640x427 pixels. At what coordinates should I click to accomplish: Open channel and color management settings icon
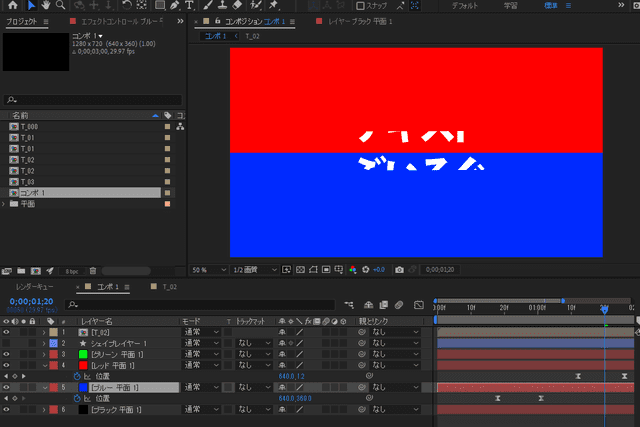pyautogui.click(x=353, y=270)
